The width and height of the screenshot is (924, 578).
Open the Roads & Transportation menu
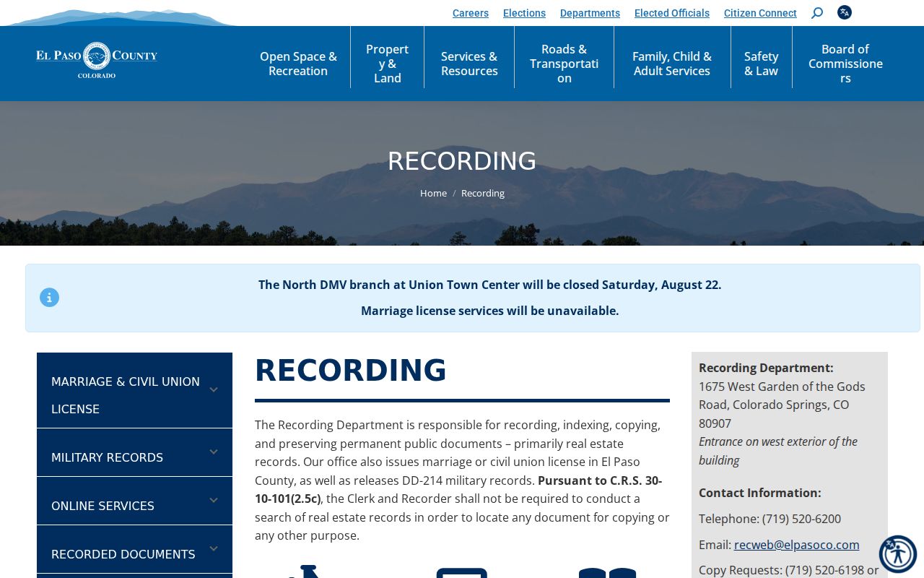pos(564,64)
